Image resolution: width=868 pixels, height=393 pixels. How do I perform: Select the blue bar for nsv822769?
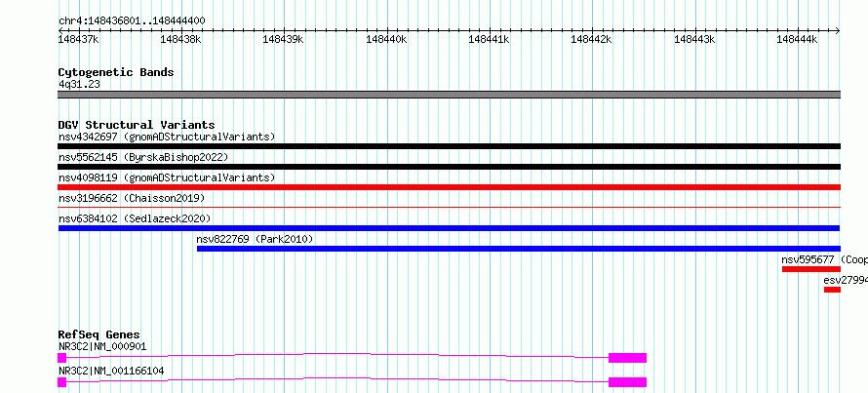[519, 249]
